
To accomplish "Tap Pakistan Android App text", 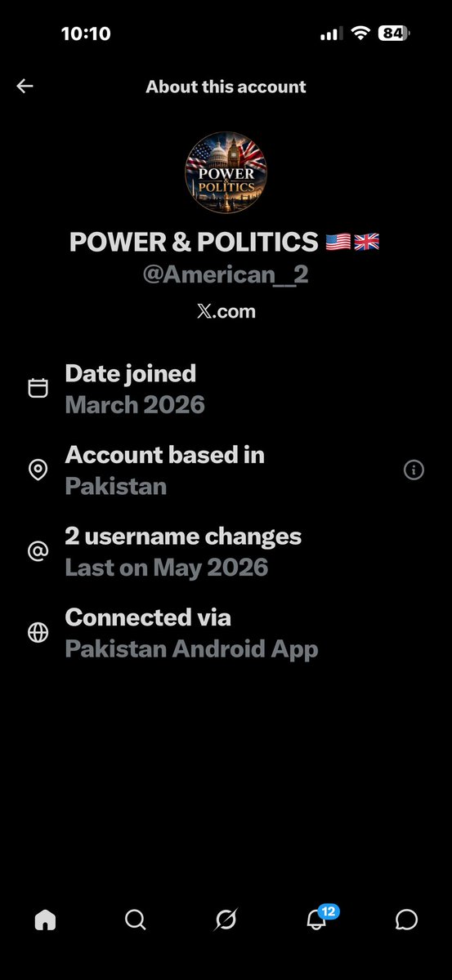I will coord(191,650).
